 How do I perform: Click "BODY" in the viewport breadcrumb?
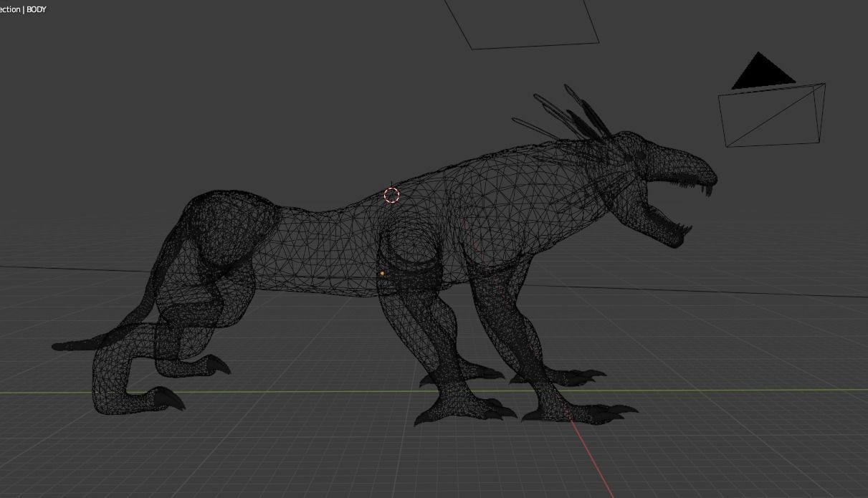(37, 10)
